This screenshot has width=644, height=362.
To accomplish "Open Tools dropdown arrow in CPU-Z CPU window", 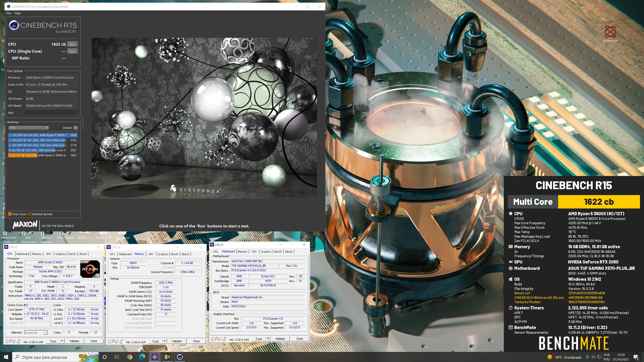I will point(62,341).
